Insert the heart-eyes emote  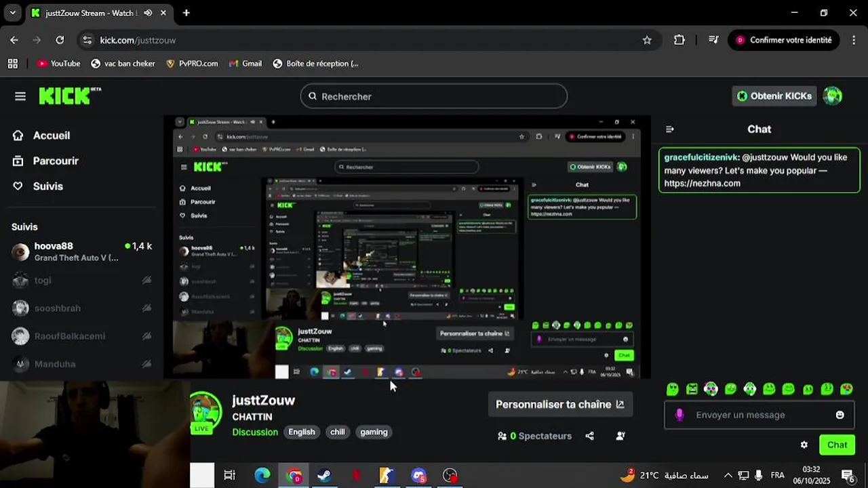coord(847,389)
